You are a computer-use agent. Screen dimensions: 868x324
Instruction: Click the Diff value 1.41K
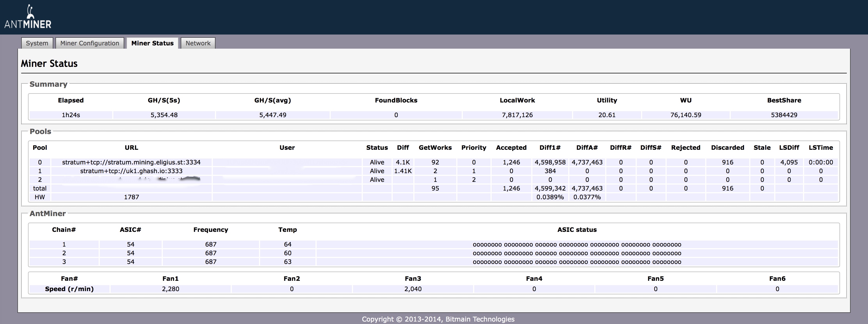[403, 171]
